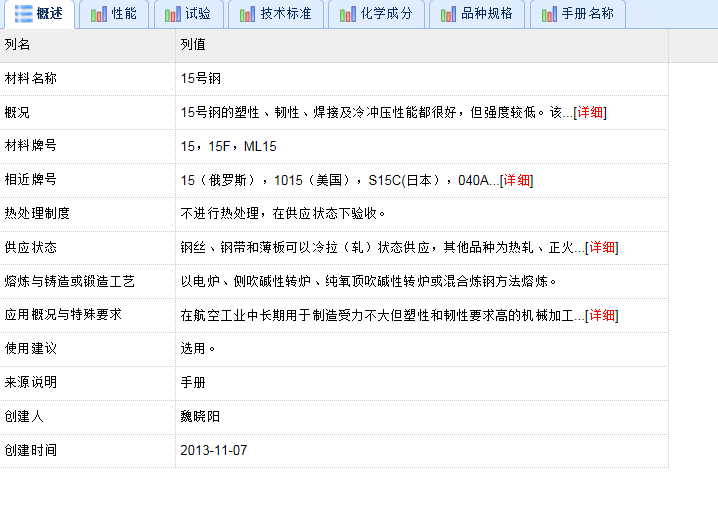Click the 列名 column header
The height and width of the screenshot is (507, 718).
[87, 45]
